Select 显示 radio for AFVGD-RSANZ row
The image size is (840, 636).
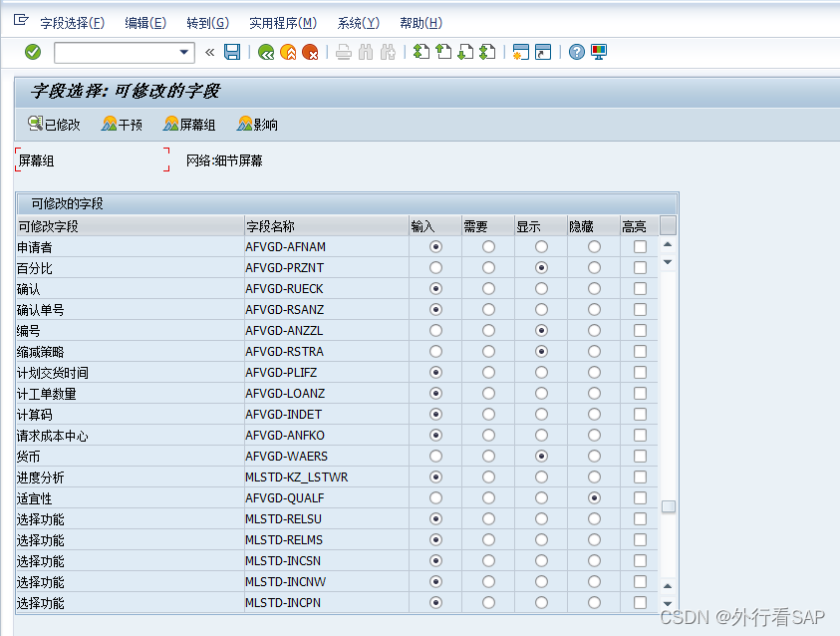coord(541,309)
